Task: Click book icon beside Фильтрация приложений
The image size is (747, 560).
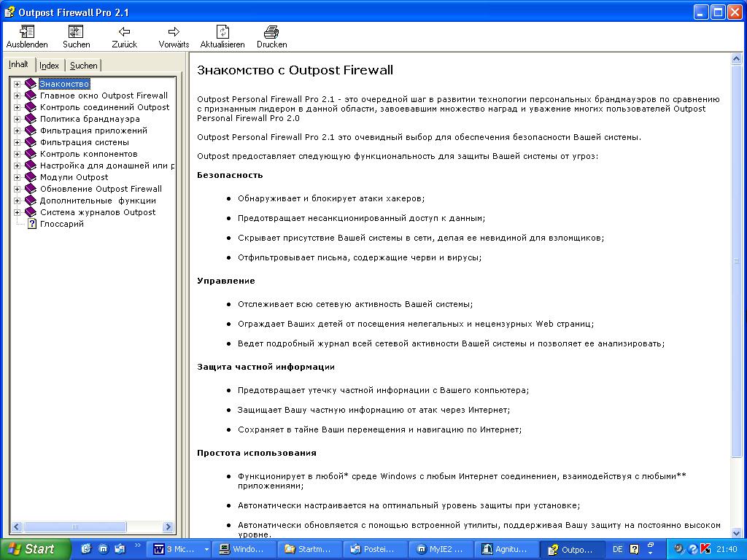Action: [x=31, y=131]
